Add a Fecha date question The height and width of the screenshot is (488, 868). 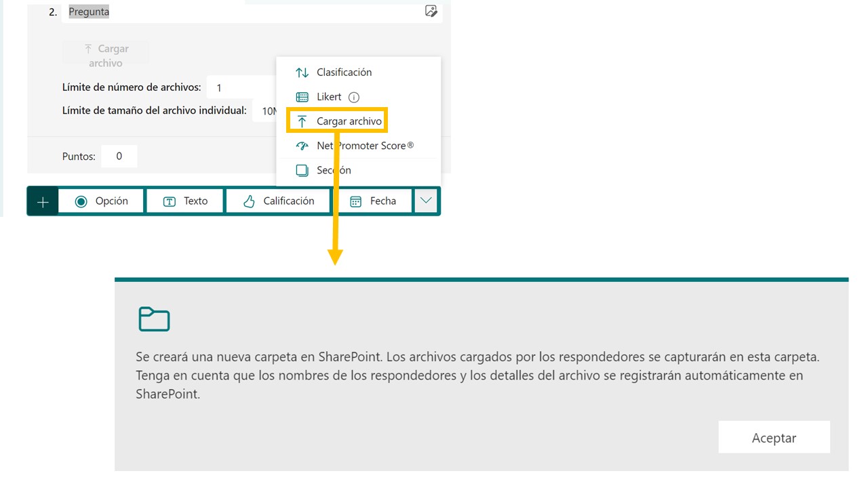(373, 201)
